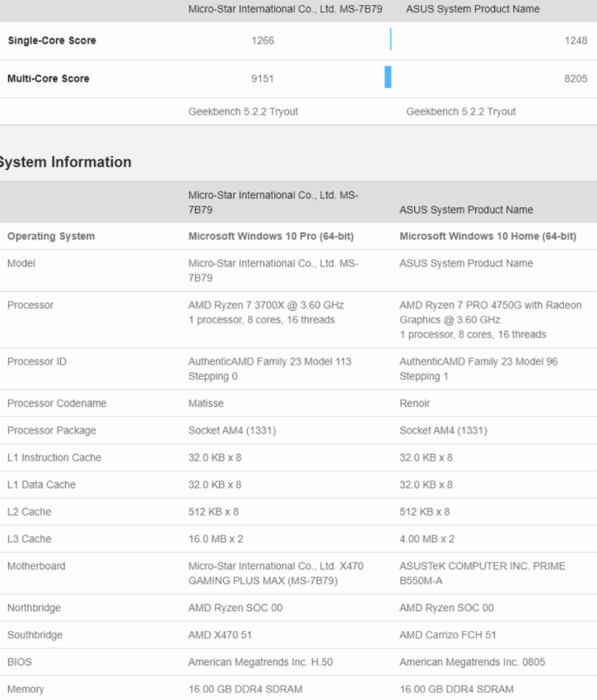Image resolution: width=597 pixels, height=700 pixels.
Task: Select BIOS value American Megatrends H.50
Action: pos(260,662)
